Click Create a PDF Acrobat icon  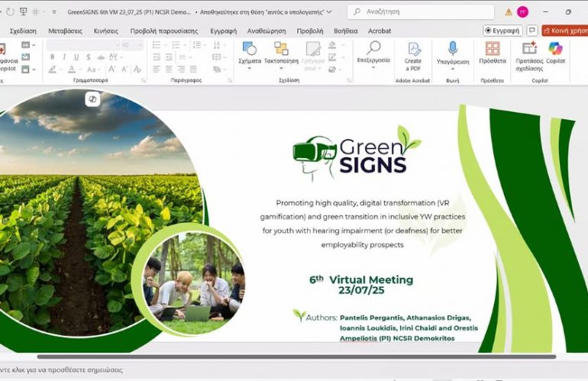click(413, 57)
